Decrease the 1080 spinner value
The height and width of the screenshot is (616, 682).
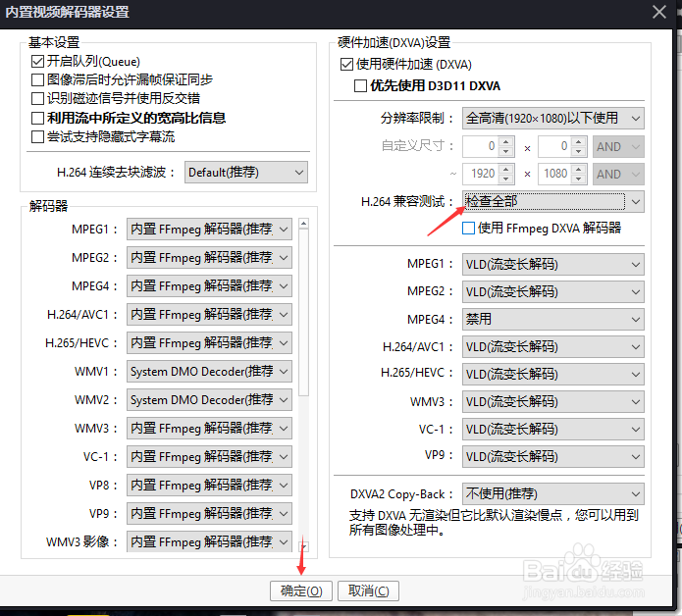[x=579, y=180]
